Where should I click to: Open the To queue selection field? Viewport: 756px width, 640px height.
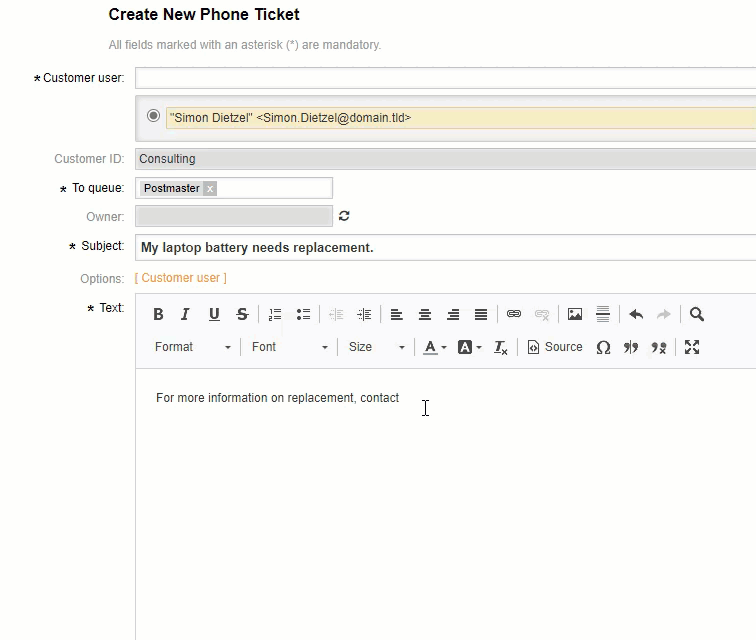point(234,188)
